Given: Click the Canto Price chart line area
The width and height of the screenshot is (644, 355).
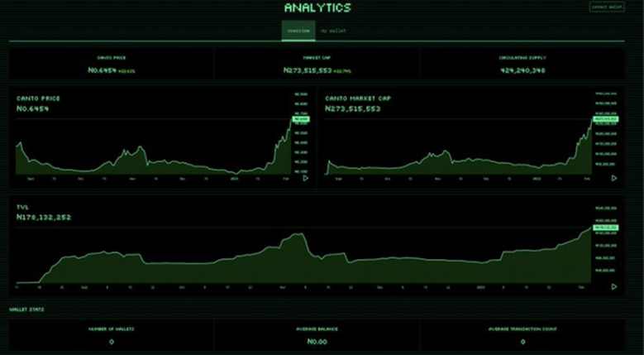Looking at the screenshot, I should tap(154, 146).
